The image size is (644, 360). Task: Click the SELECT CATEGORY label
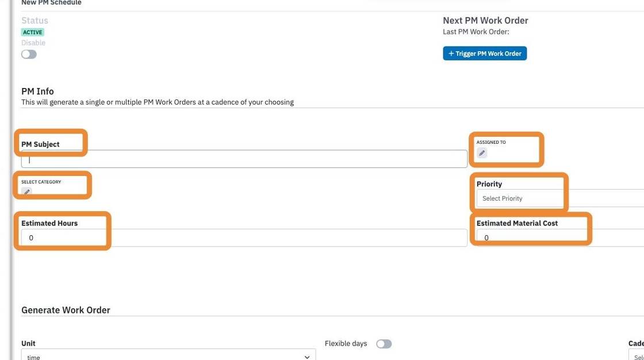41,182
